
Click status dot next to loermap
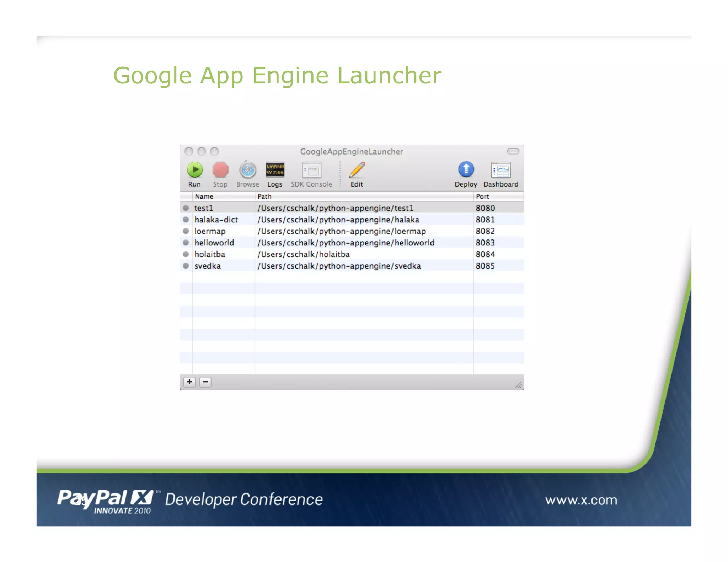(186, 231)
